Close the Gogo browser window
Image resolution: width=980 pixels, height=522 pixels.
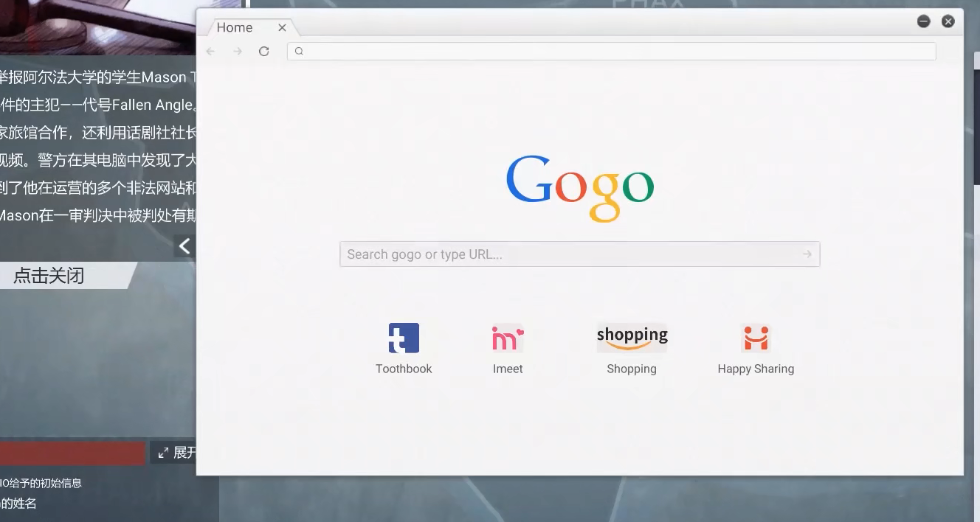pyautogui.click(x=948, y=21)
